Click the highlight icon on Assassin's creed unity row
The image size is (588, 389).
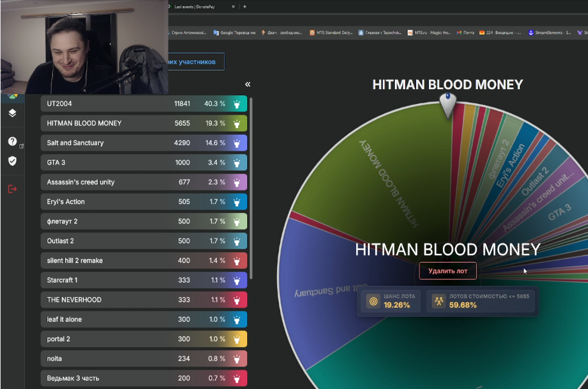click(x=237, y=182)
